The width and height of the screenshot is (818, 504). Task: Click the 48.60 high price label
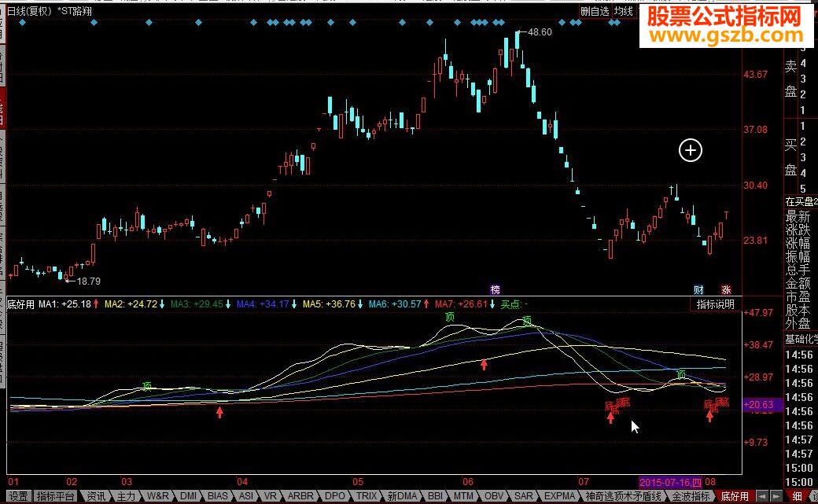click(x=540, y=32)
